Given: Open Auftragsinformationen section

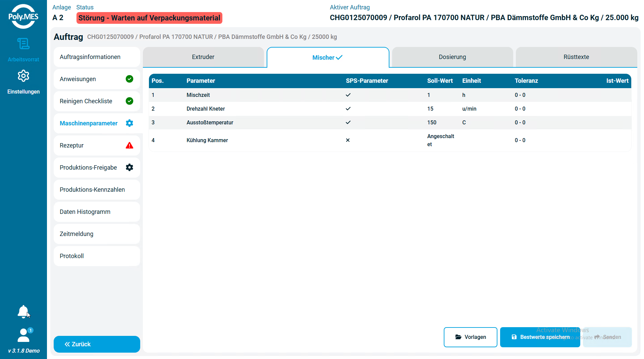Looking at the screenshot, I should click(x=97, y=57).
